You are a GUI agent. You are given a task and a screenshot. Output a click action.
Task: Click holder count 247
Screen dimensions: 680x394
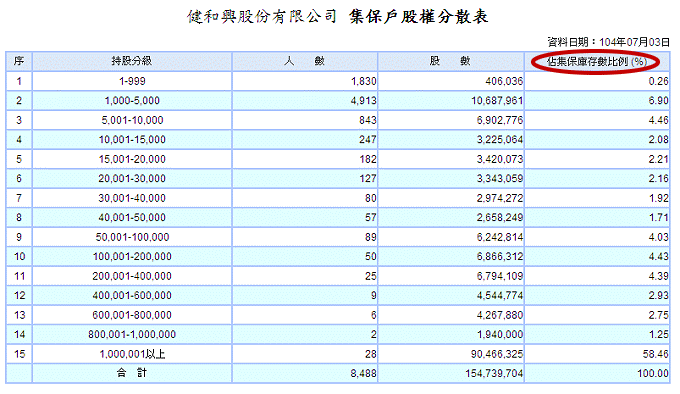368,140
